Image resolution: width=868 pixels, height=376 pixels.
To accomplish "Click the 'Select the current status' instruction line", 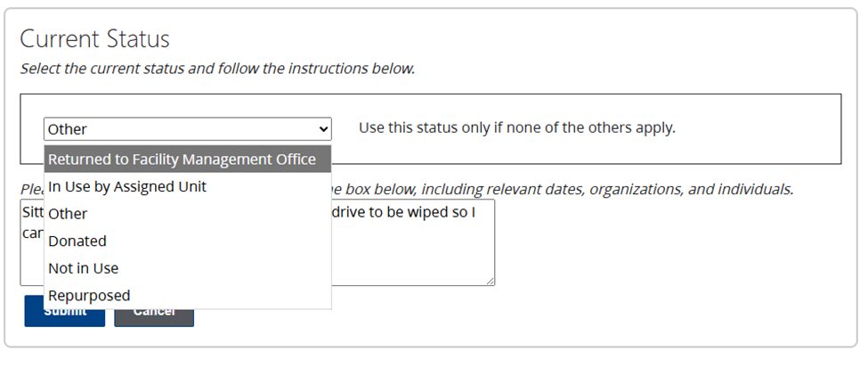I will pyautogui.click(x=217, y=69).
